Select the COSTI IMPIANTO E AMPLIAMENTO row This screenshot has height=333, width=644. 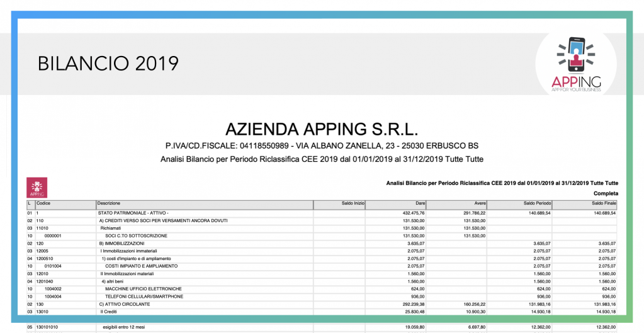pos(141,266)
